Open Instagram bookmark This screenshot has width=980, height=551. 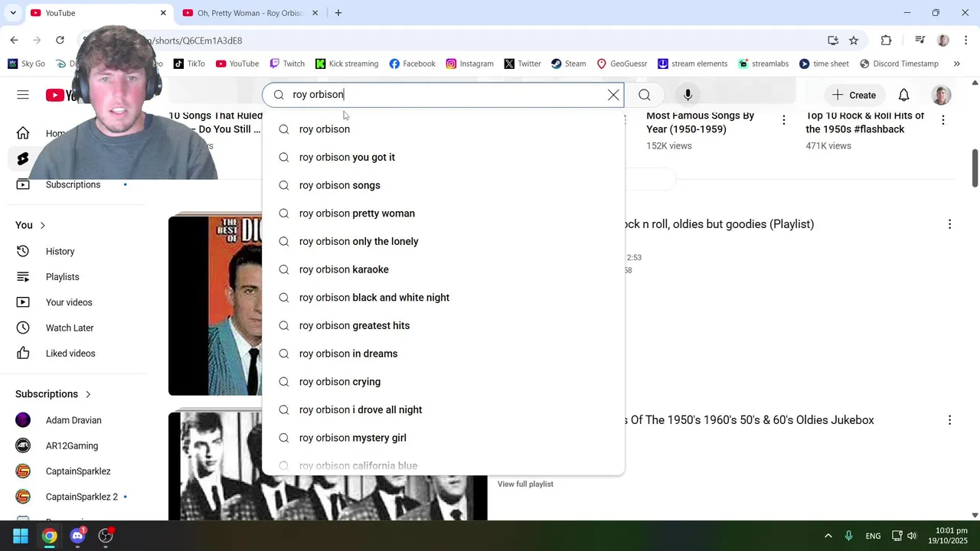469,64
